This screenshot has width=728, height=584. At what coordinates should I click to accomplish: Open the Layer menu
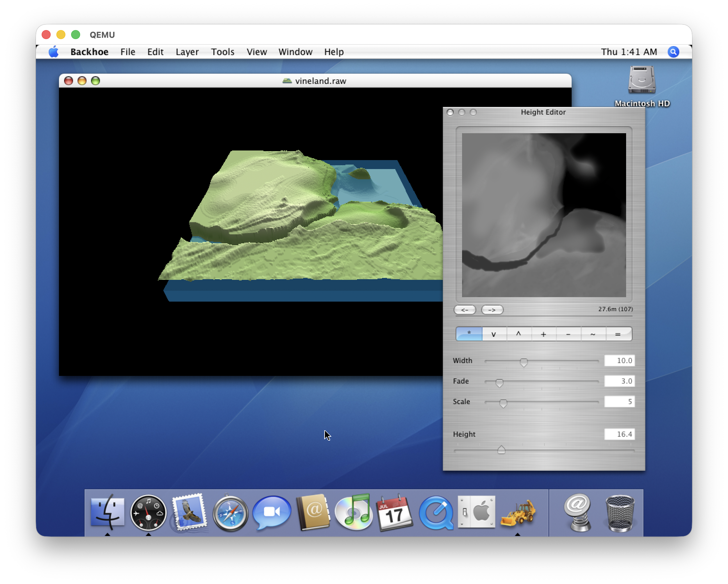pyautogui.click(x=187, y=52)
